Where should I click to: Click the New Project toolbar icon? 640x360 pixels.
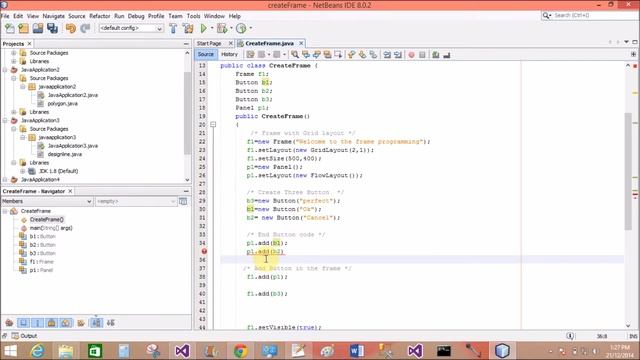[x=24, y=28]
